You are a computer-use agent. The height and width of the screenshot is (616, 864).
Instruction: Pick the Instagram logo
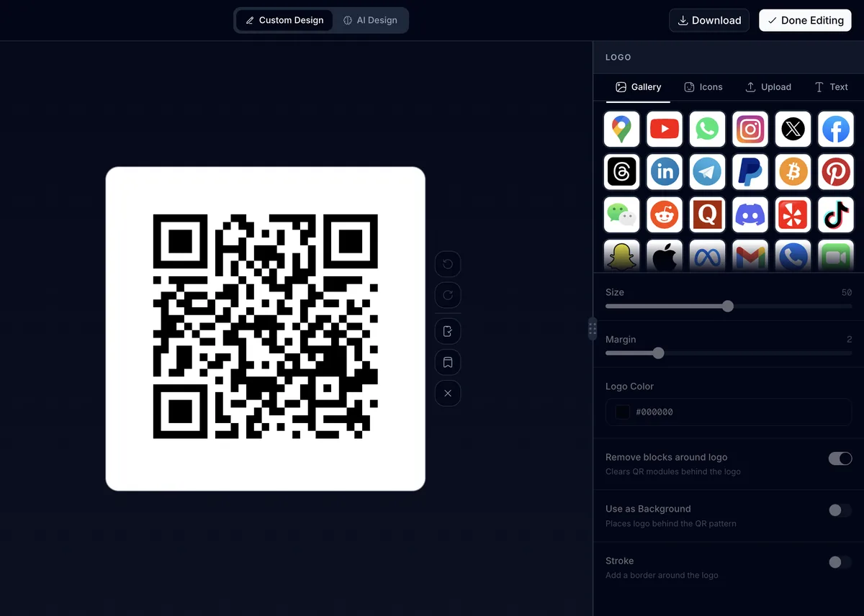pos(750,130)
